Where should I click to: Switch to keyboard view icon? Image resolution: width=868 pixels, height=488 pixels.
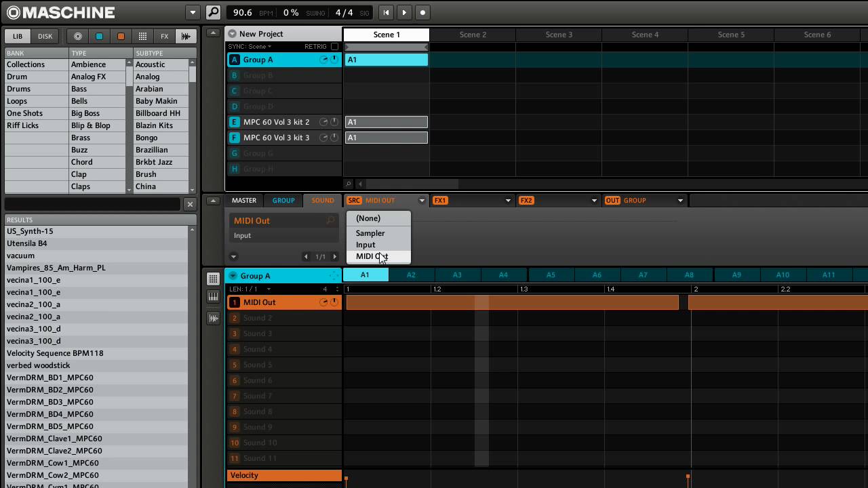tap(213, 297)
